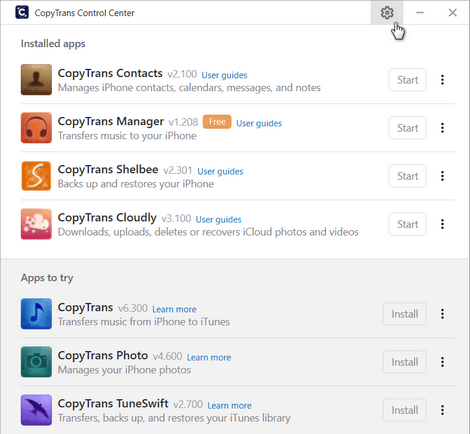
Task: Open more options for CopyTrans Shelbee
Action: coord(442,176)
